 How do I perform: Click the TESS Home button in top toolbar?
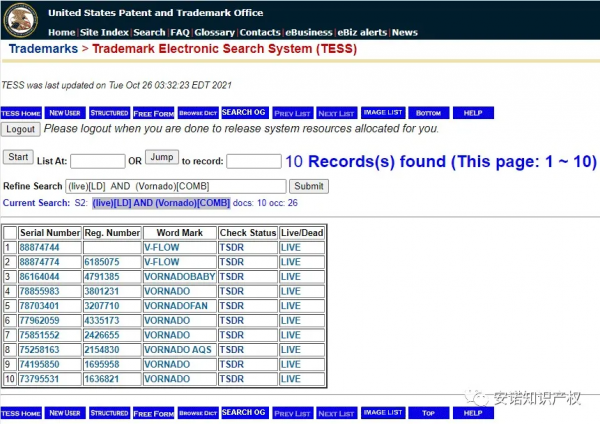click(21, 113)
